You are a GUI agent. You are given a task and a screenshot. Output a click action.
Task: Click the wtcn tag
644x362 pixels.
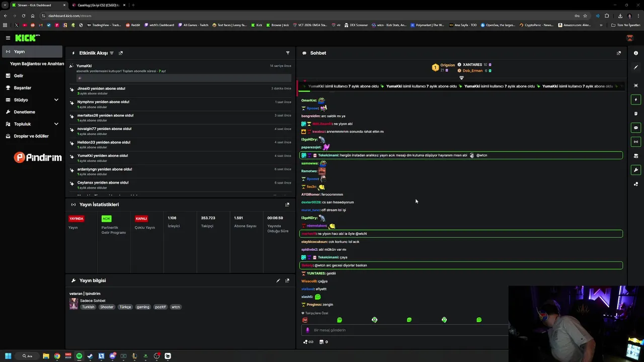(x=176, y=307)
